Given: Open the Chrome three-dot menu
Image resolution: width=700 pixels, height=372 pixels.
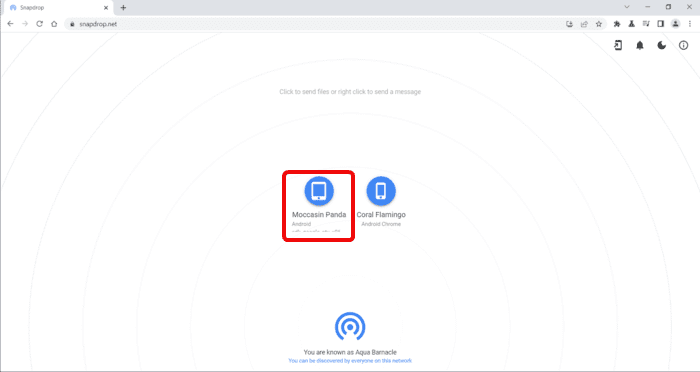Looking at the screenshot, I should click(690, 24).
